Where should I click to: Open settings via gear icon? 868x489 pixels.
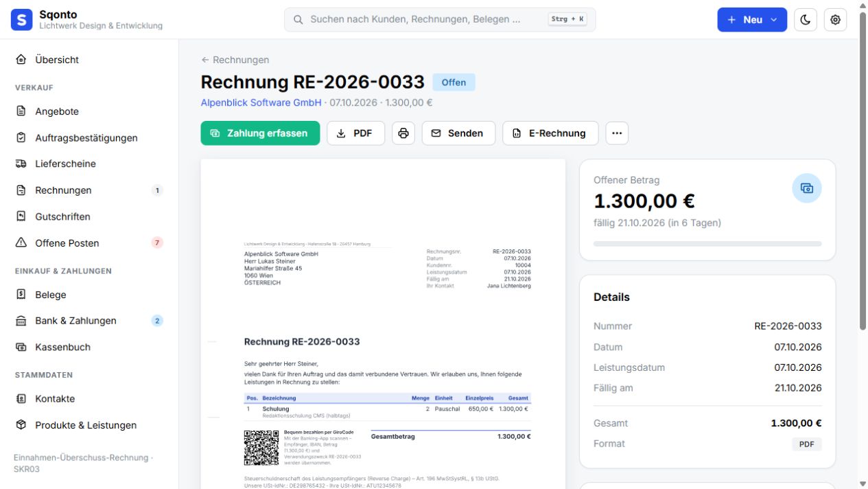point(835,20)
